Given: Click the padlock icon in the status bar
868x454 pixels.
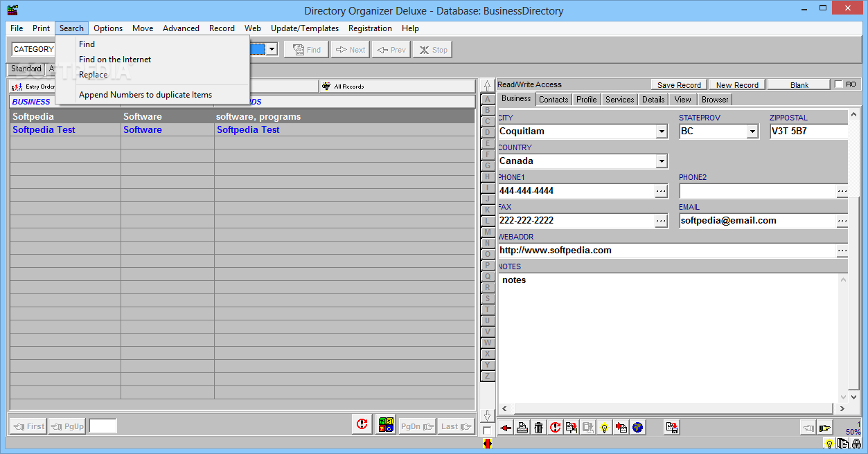Looking at the screenshot, I should [856, 444].
